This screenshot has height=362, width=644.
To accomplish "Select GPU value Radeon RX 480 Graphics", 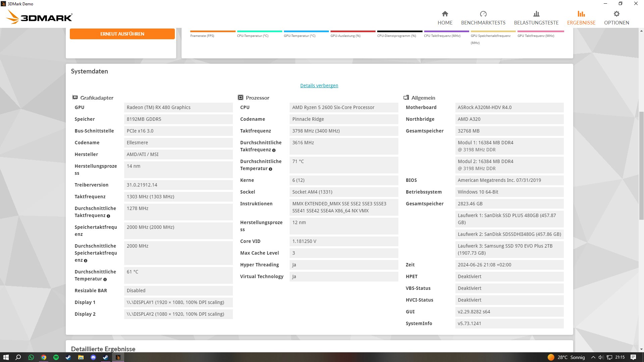I will pos(178,107).
